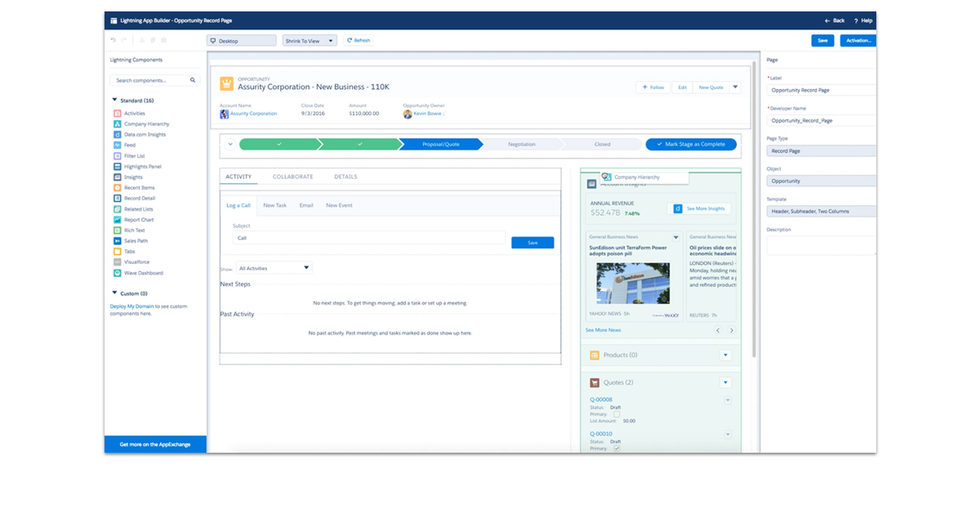Open the Shrink To View dropdown

click(x=310, y=40)
